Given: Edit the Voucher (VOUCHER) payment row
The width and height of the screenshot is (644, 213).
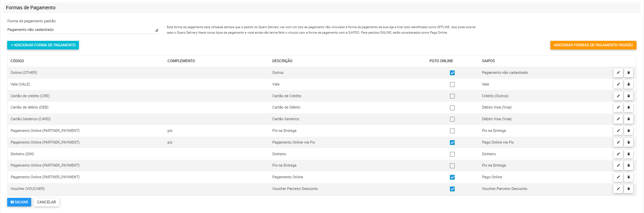Looking at the screenshot, I should click(x=618, y=189).
